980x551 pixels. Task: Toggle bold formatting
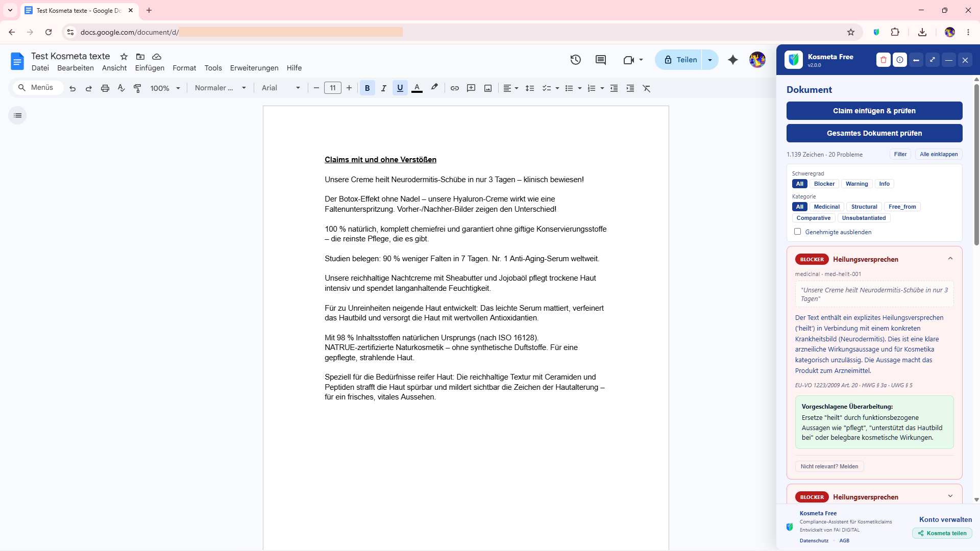367,88
